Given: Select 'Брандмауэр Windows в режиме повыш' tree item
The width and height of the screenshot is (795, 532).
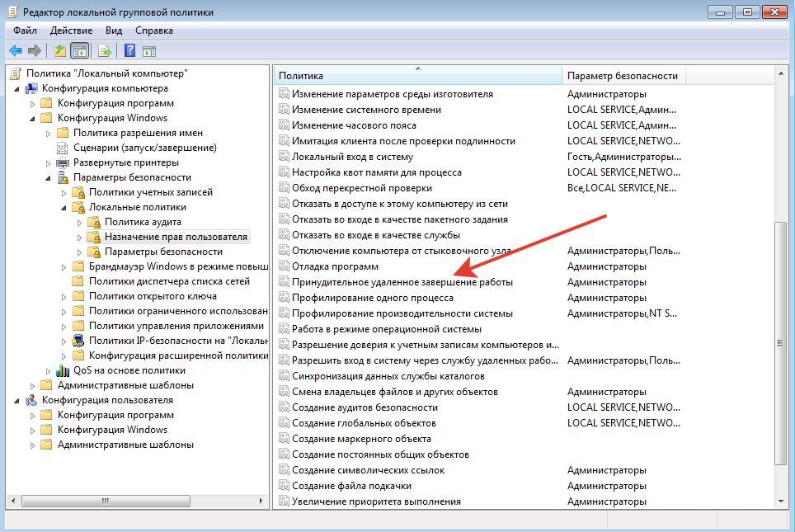Looking at the screenshot, I should (178, 266).
